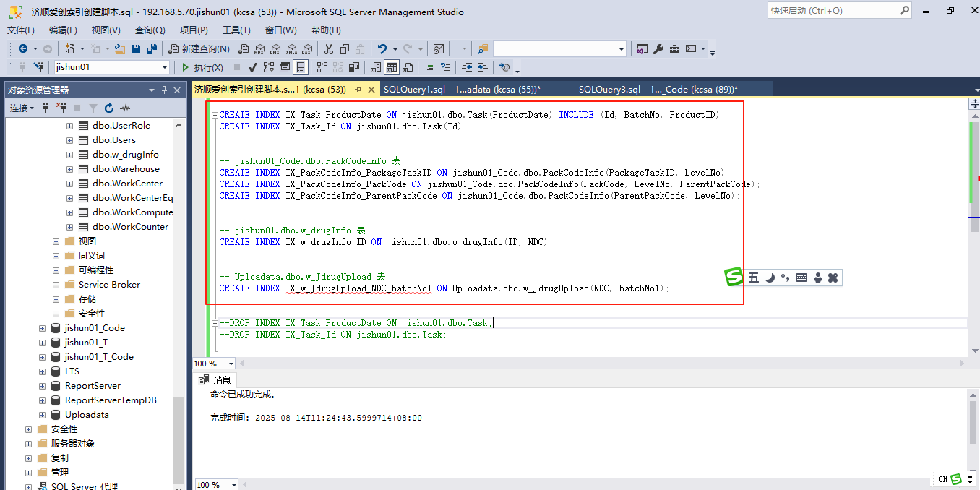This screenshot has width=980, height=490.
Task: Click the 执行(X) execute button
Action: pyautogui.click(x=202, y=67)
